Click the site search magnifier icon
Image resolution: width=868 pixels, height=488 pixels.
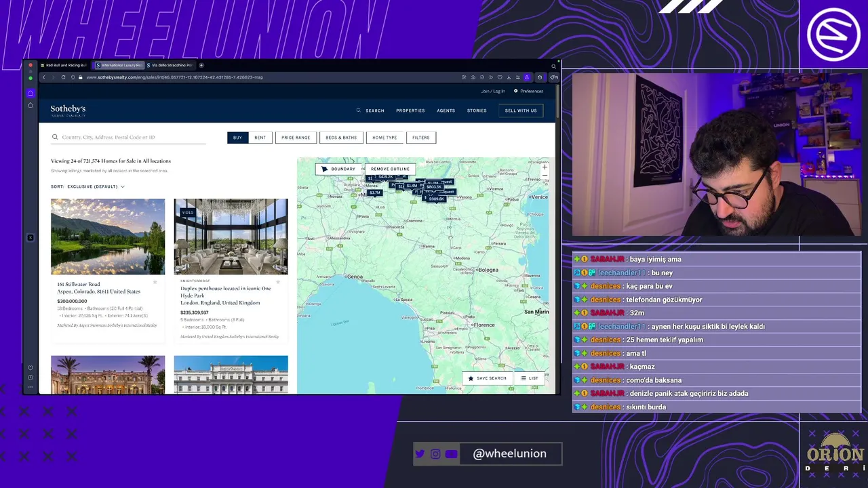tap(359, 110)
